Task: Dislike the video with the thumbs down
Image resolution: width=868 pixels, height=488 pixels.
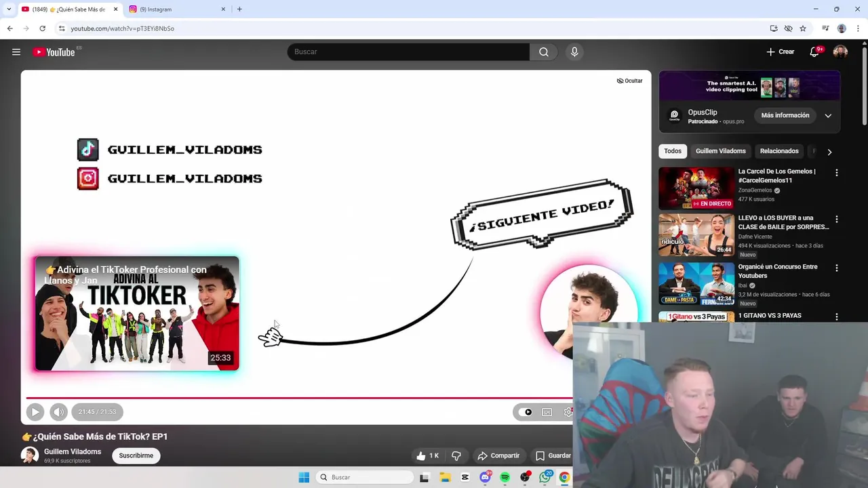Action: click(x=456, y=456)
